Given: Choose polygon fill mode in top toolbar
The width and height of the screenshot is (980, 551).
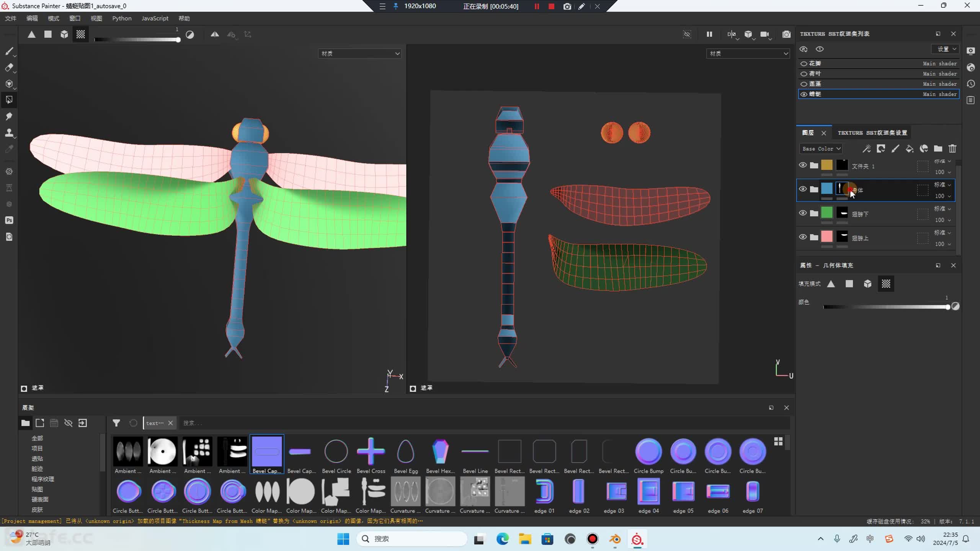Looking at the screenshot, I should pos(48,34).
